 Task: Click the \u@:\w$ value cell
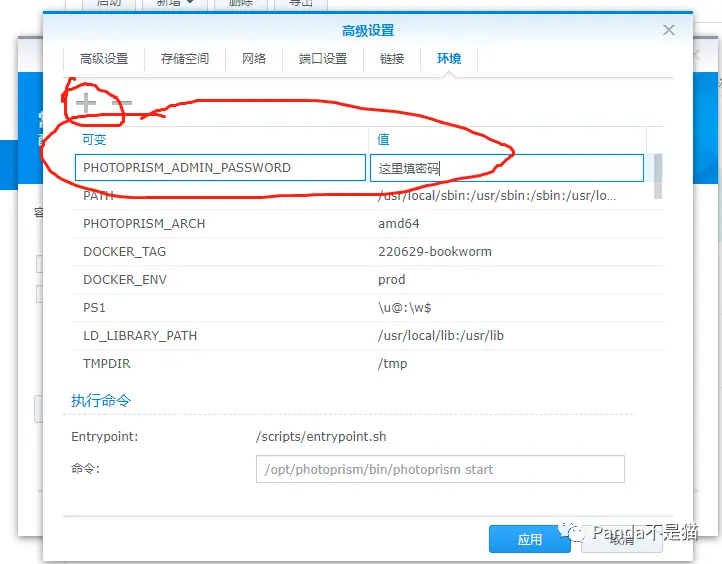[x=405, y=308]
